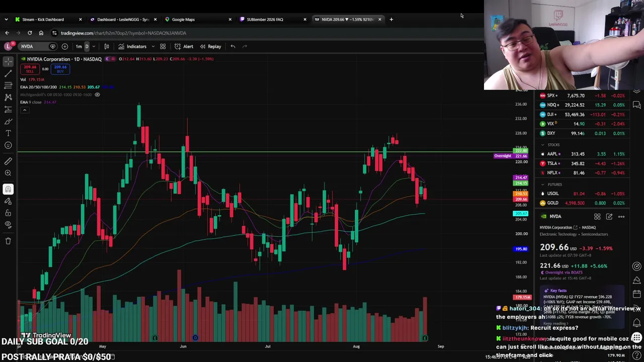Toggle keep drawing mode lock
Image resolution: width=644 pixels, height=362 pixels.
(x=8, y=201)
